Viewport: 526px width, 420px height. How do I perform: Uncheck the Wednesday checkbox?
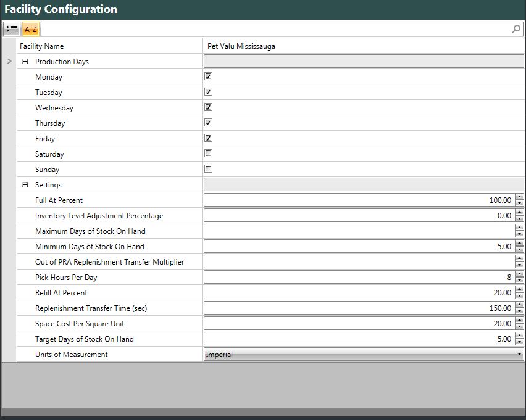tap(208, 107)
